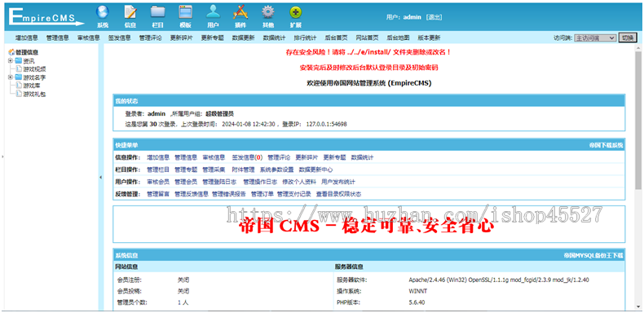Click 签发信息(0) link in quick menu

click(247, 157)
